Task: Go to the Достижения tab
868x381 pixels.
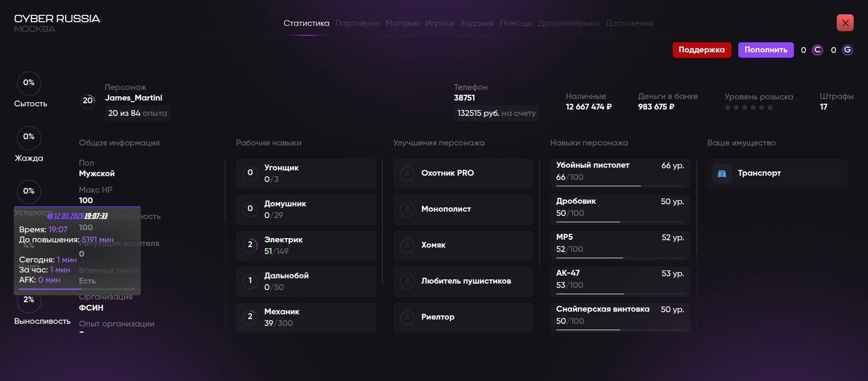Action: 629,23
